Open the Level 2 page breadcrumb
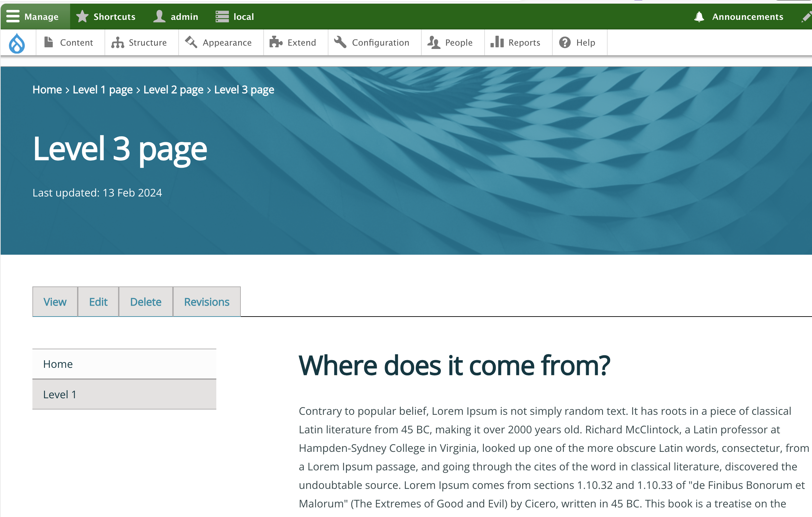The height and width of the screenshot is (517, 812). 173,89
